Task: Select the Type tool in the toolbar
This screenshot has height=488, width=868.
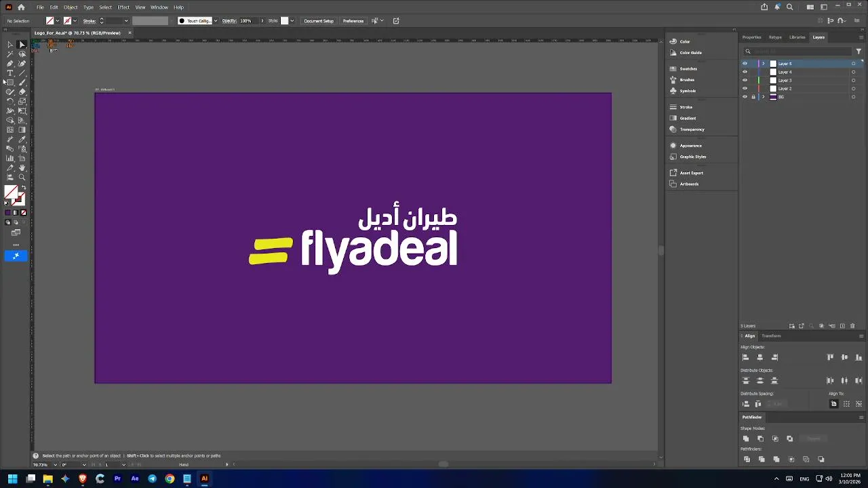Action: (x=10, y=73)
